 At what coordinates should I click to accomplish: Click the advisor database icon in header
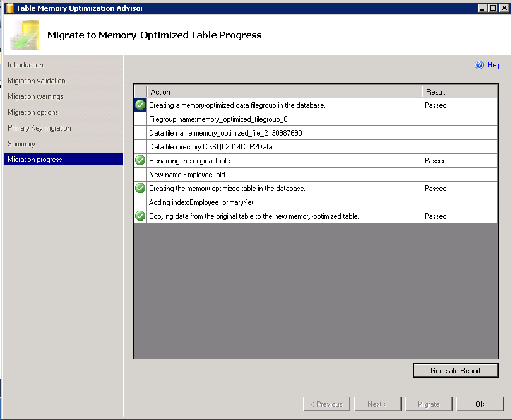(25, 35)
